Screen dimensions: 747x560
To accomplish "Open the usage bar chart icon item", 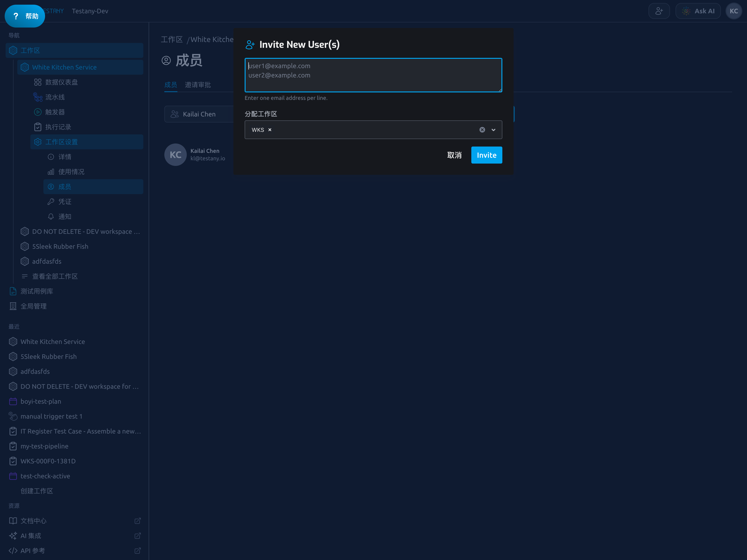I will click(x=51, y=172).
